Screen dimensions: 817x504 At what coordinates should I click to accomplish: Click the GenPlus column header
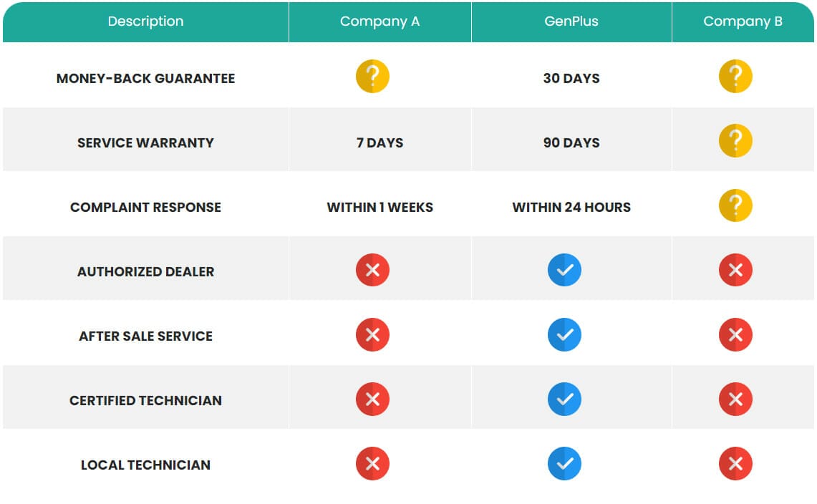(571, 21)
